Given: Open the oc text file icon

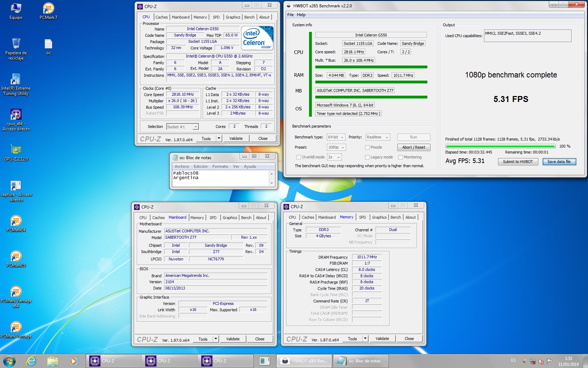Looking at the screenshot, I should [x=48, y=47].
